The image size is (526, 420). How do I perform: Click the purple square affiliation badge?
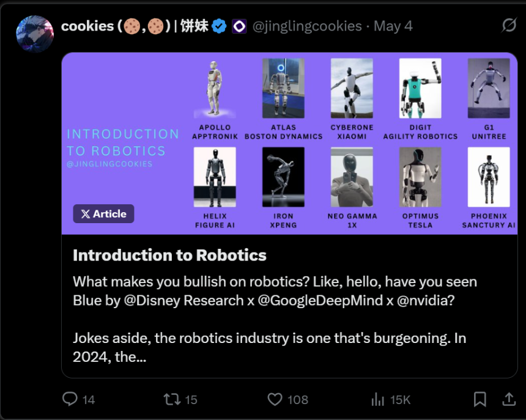click(239, 26)
